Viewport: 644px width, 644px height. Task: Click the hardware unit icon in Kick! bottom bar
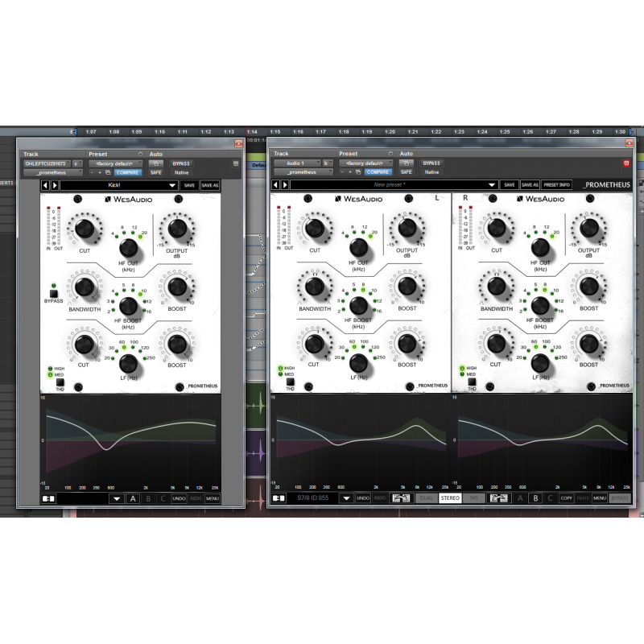pos(48,497)
